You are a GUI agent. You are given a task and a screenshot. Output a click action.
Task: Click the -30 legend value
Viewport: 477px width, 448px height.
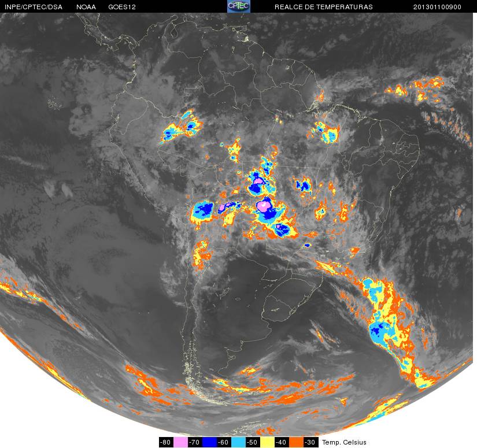pyautogui.click(x=310, y=442)
